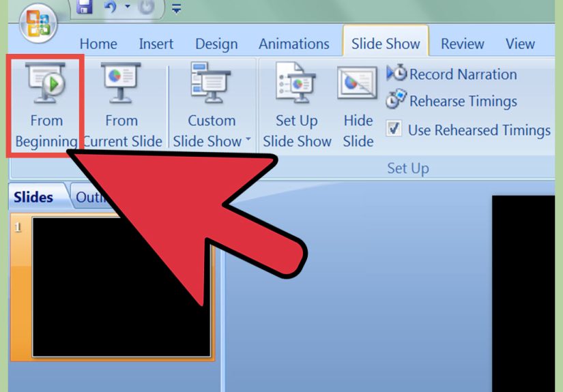Start slide show From Beginning
This screenshot has width=563, height=392.
[x=46, y=106]
